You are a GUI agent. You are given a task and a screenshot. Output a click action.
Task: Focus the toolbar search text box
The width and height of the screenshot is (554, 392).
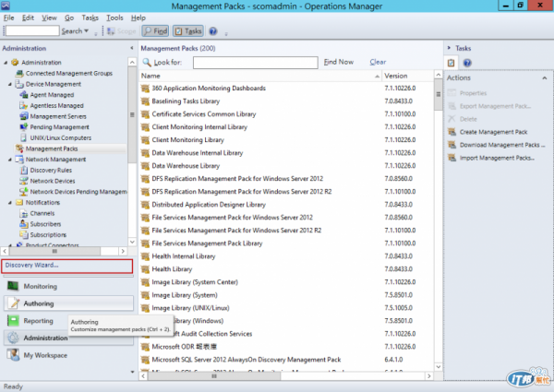pyautogui.click(x=32, y=31)
